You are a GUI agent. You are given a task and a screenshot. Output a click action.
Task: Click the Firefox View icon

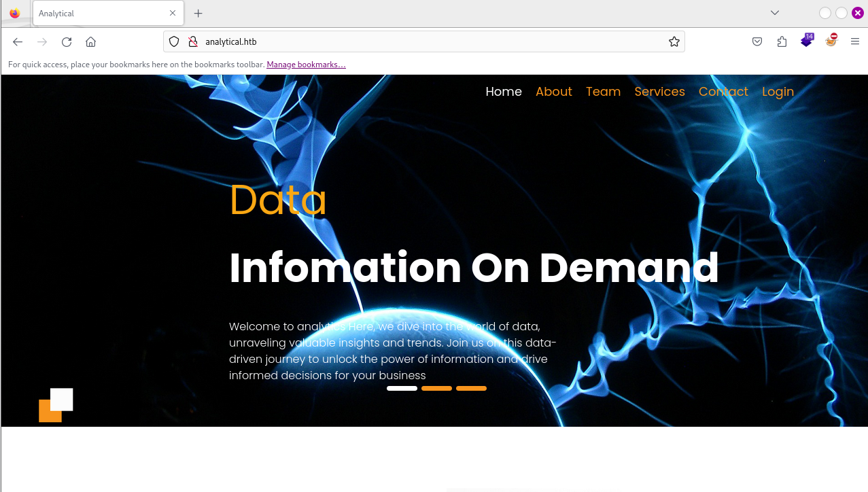click(15, 13)
